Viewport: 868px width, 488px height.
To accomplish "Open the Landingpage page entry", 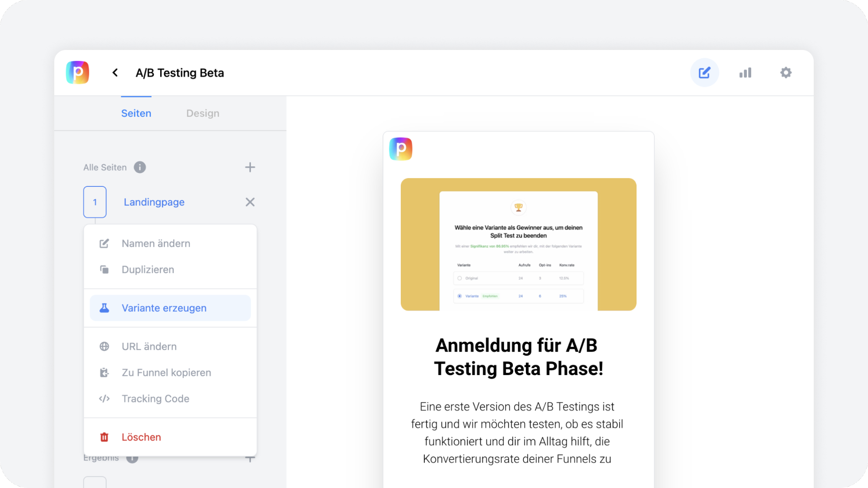I will [x=154, y=202].
